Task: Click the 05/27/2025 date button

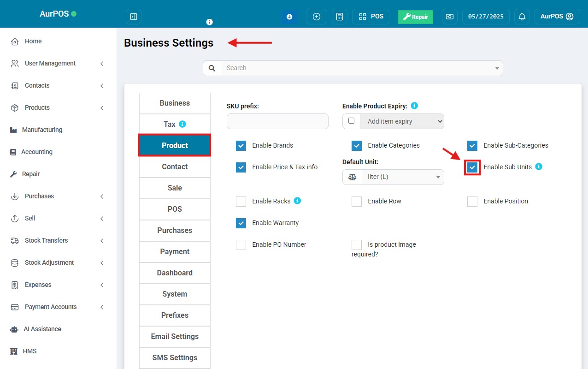Action: [486, 17]
